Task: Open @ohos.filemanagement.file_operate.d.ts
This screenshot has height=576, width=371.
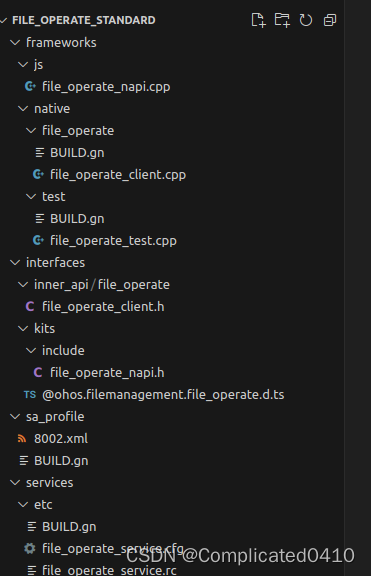Action: [x=163, y=395]
